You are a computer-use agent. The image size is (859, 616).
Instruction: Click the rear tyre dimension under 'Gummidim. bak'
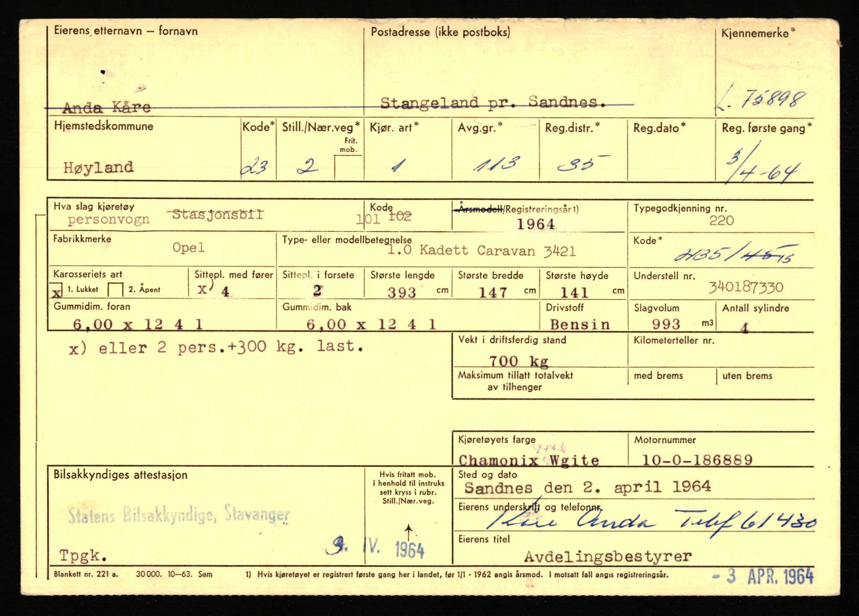click(x=371, y=324)
